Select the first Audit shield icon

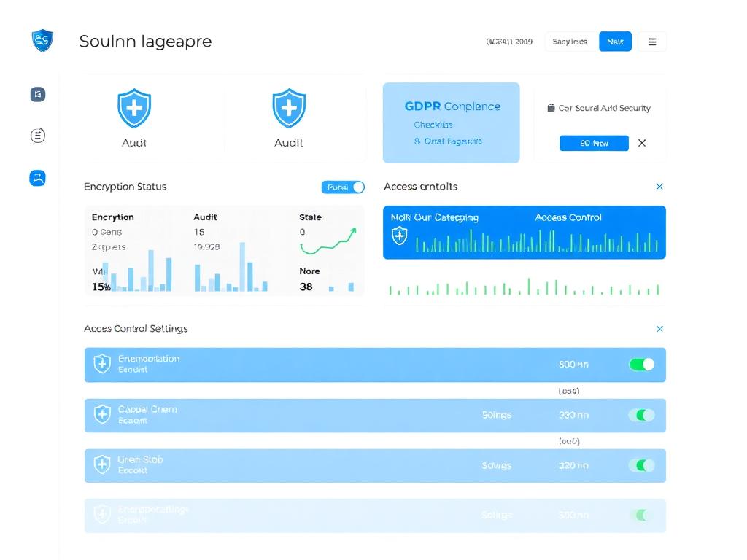coord(134,109)
